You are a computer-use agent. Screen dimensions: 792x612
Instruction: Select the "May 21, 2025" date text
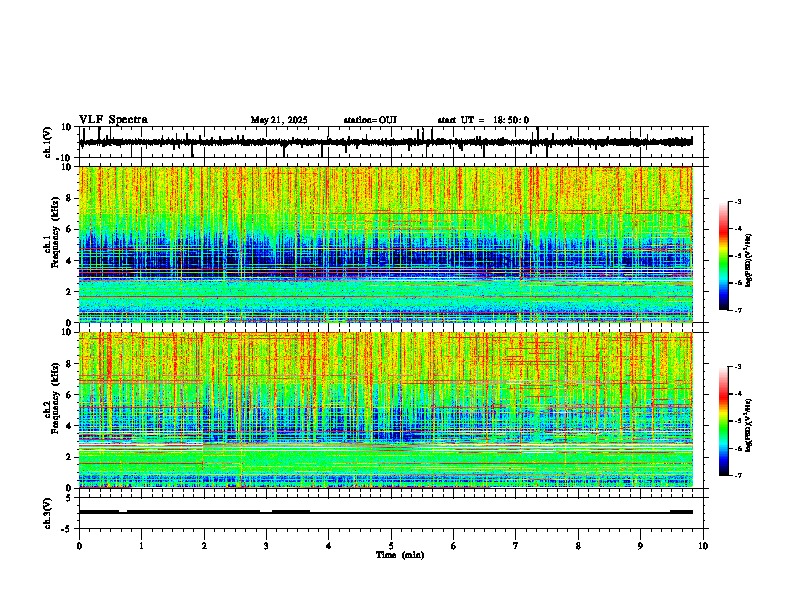click(x=279, y=120)
